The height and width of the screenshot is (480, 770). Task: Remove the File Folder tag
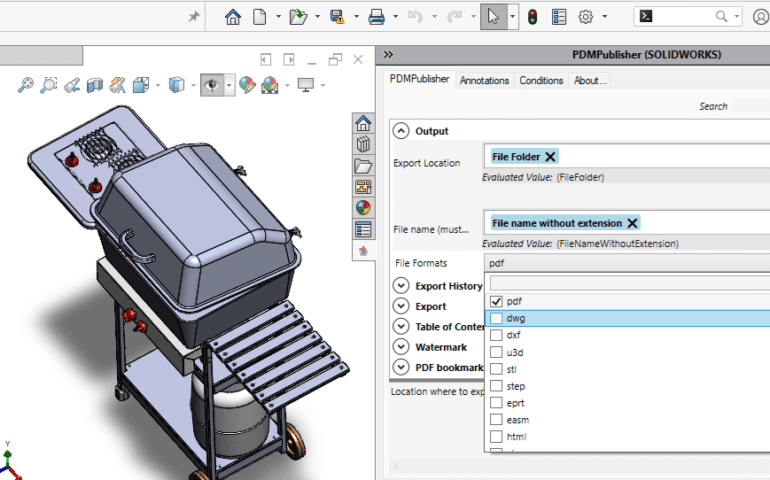(x=550, y=157)
